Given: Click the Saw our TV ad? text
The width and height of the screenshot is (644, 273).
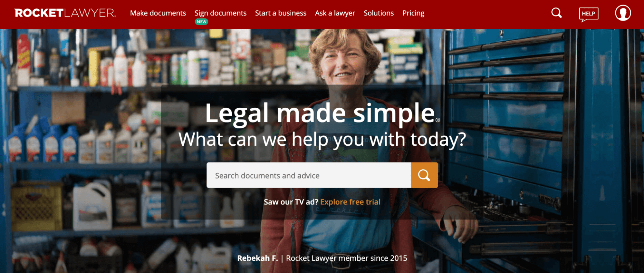Looking at the screenshot, I should [x=291, y=202].
